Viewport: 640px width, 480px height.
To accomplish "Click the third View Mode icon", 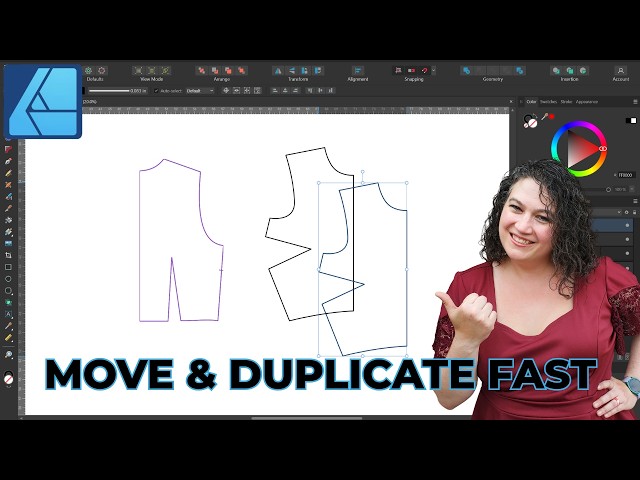I will (165, 71).
